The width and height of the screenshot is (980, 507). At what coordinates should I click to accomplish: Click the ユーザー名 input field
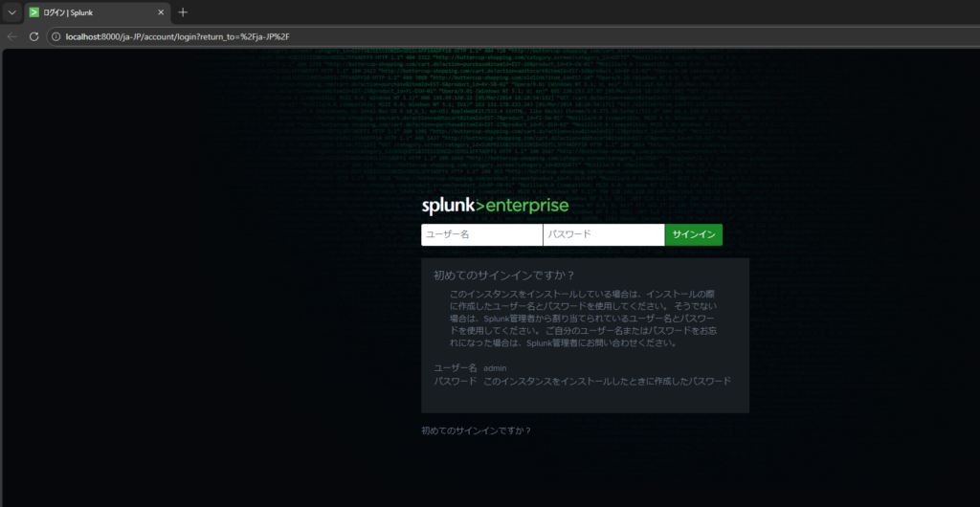481,234
